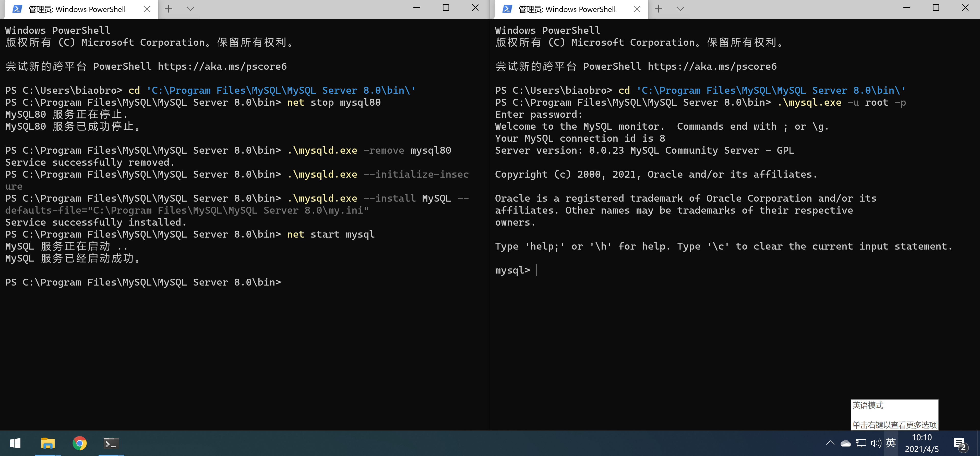Screen dimensions: 980x456
Task: Show hidden system tray icons
Action: click(830, 443)
